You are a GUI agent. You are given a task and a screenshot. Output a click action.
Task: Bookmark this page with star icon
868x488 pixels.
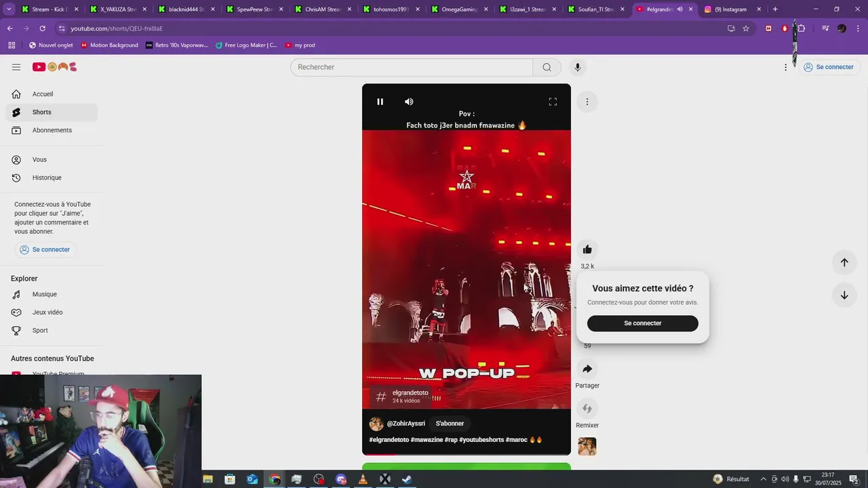pos(746,28)
